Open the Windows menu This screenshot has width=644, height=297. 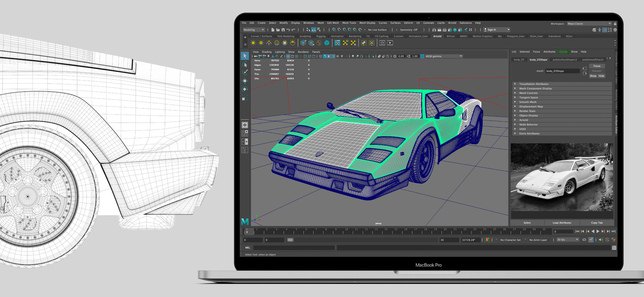tap(309, 23)
